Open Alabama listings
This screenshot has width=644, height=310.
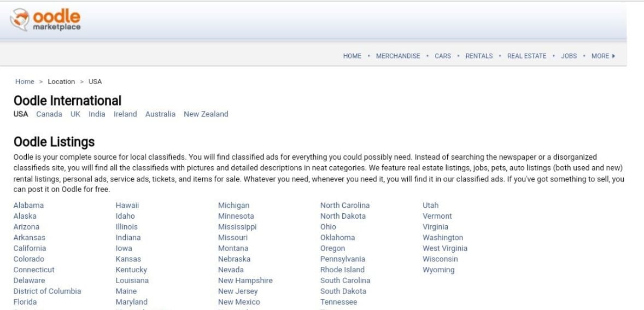point(28,205)
